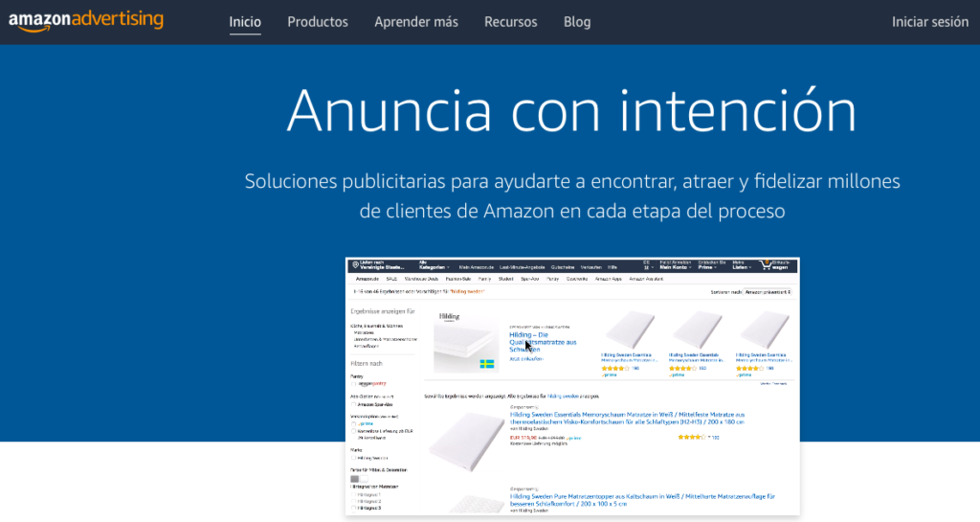Click the Hilding brand logo

click(451, 316)
